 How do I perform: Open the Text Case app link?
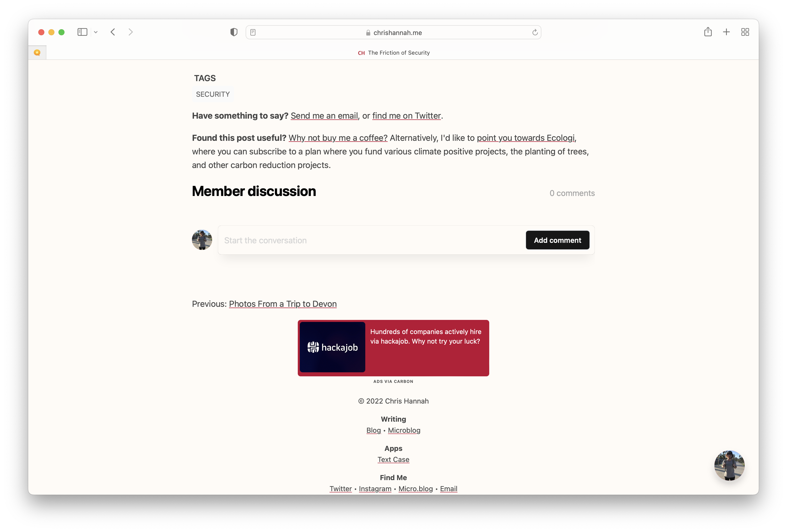393,459
